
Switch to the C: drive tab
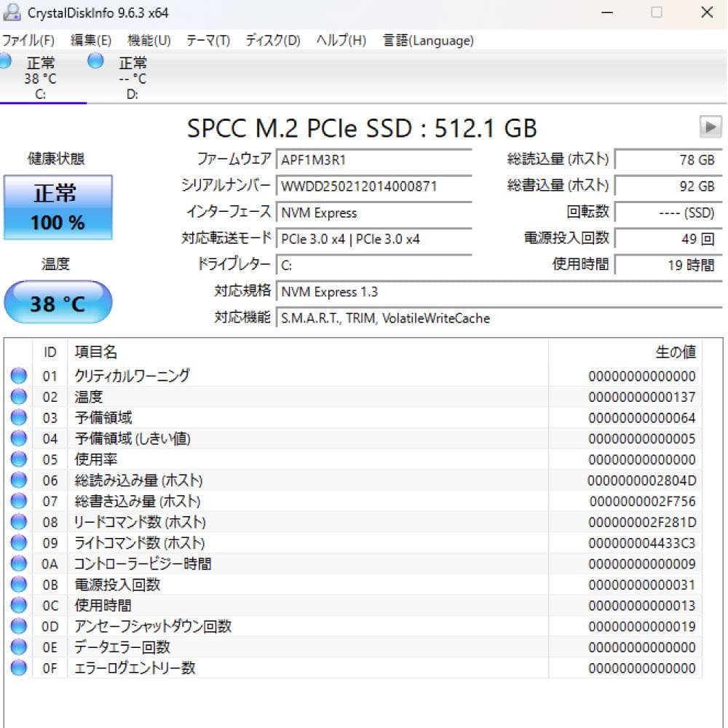pyautogui.click(x=41, y=76)
